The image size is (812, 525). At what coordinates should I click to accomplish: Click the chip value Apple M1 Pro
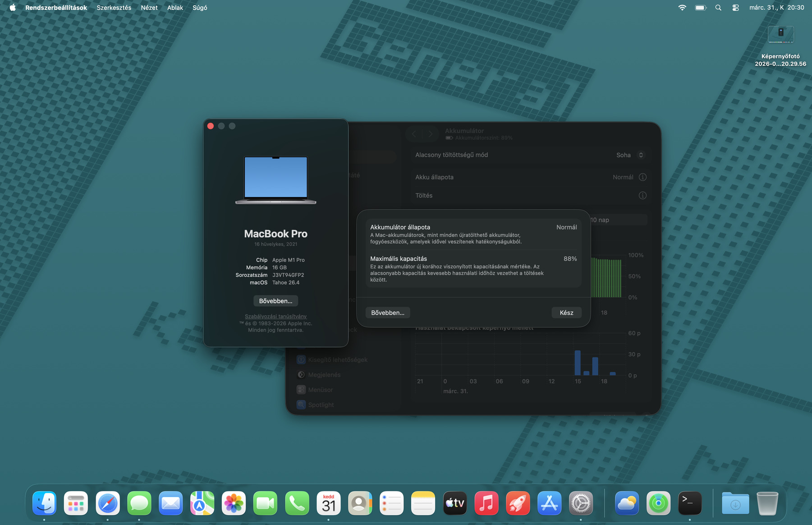pyautogui.click(x=289, y=260)
